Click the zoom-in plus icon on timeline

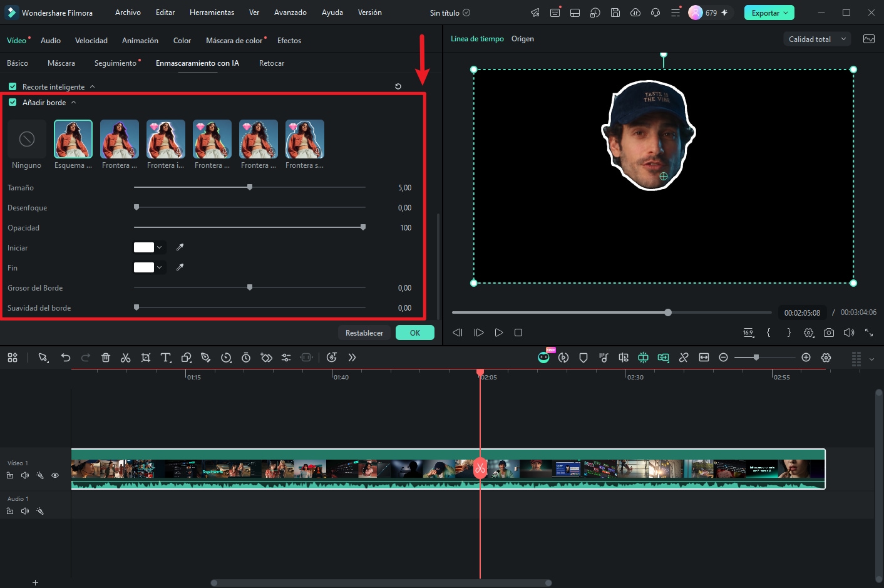coord(806,358)
